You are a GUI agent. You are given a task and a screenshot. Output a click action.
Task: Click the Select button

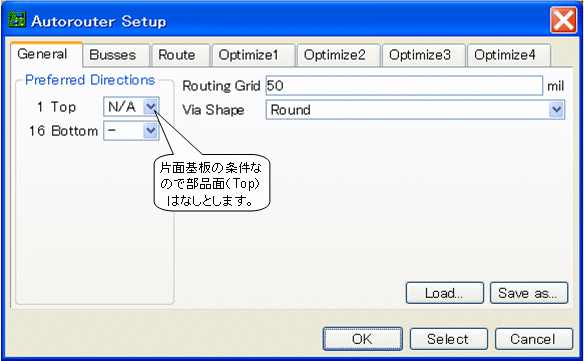pos(448,339)
